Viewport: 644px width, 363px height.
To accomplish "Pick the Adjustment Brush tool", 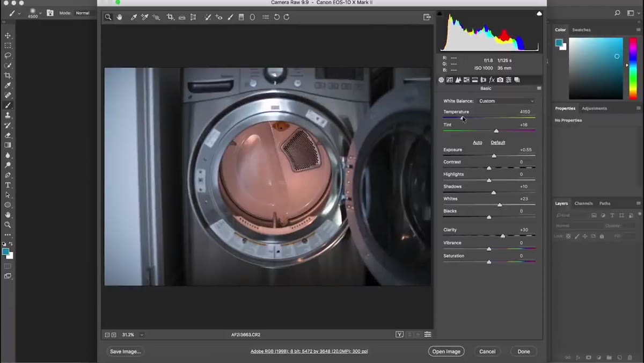I will tap(230, 17).
